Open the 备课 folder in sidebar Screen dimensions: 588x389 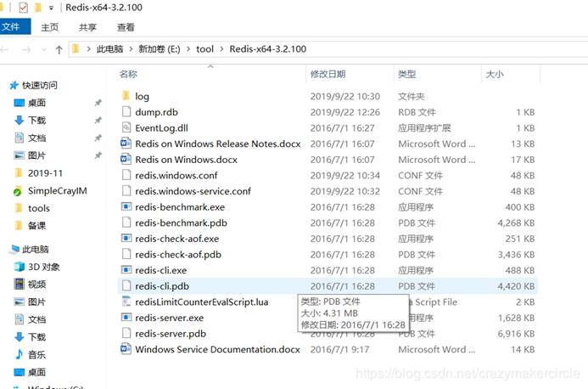coord(36,226)
